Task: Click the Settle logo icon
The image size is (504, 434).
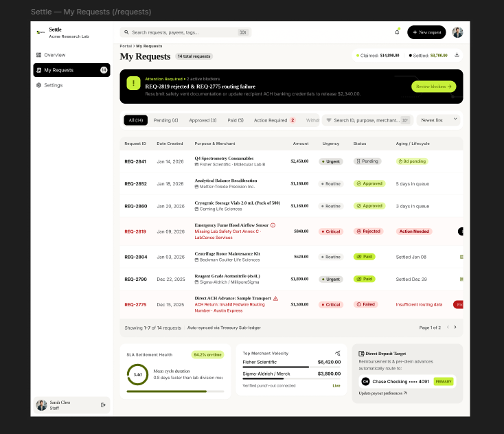Action: pos(41,32)
